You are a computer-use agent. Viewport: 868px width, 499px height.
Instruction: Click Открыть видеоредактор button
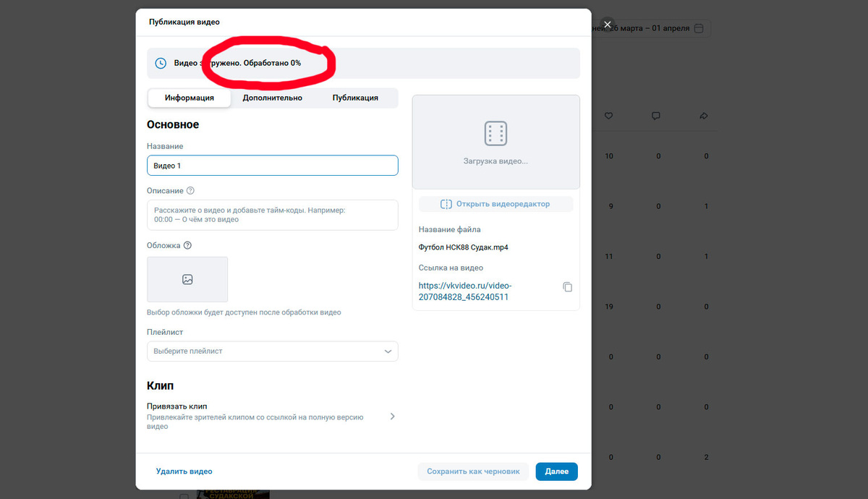point(495,204)
